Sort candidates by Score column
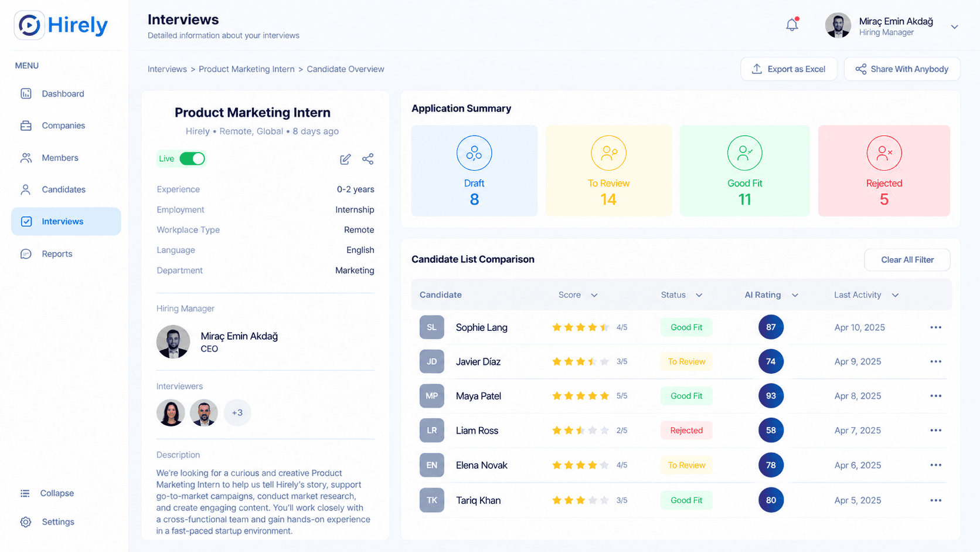The height and width of the screenshot is (552, 980). [578, 295]
